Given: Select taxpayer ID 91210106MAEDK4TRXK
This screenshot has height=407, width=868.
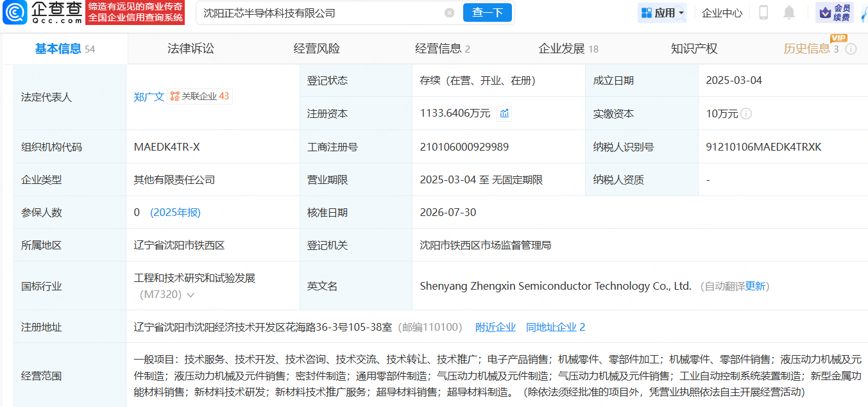Looking at the screenshot, I should pos(763,147).
